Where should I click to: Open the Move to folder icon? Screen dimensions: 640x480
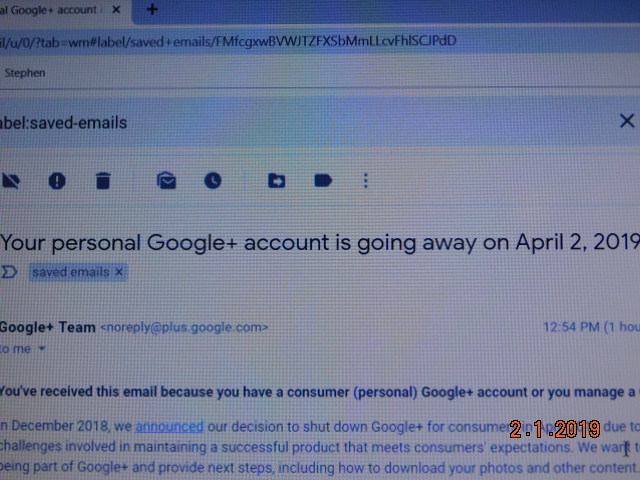(276, 180)
